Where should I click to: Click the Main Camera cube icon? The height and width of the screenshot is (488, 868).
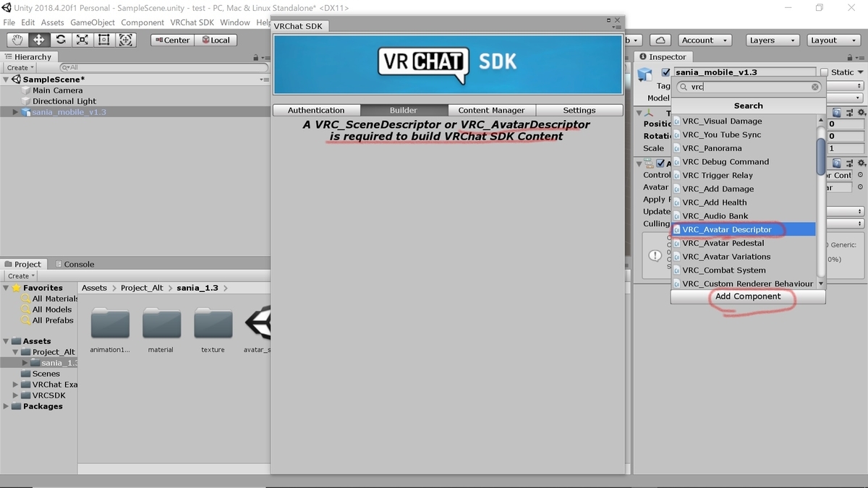[x=26, y=90]
